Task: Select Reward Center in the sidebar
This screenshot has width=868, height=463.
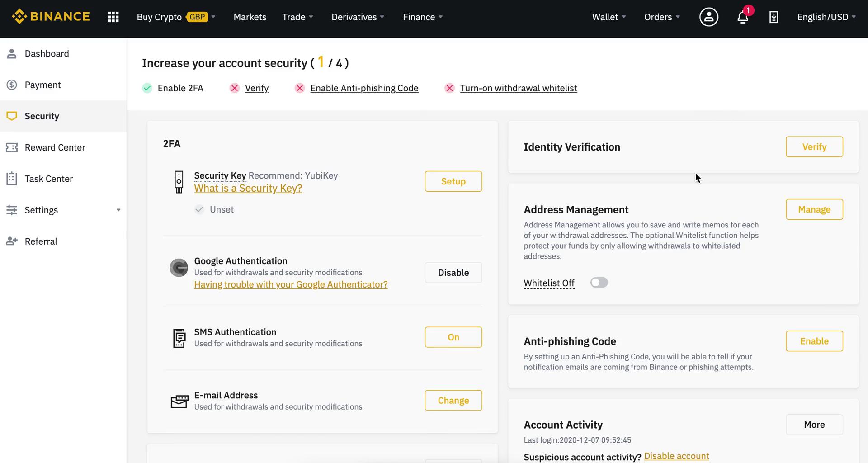Action: (63, 147)
